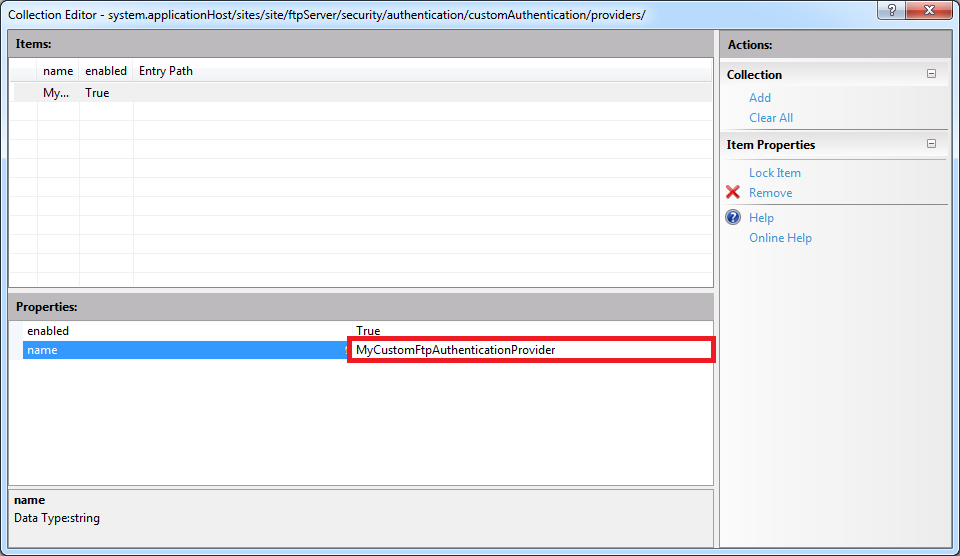The width and height of the screenshot is (960, 556).
Task: Select the 'My...' item row in Items
Action: coord(56,93)
